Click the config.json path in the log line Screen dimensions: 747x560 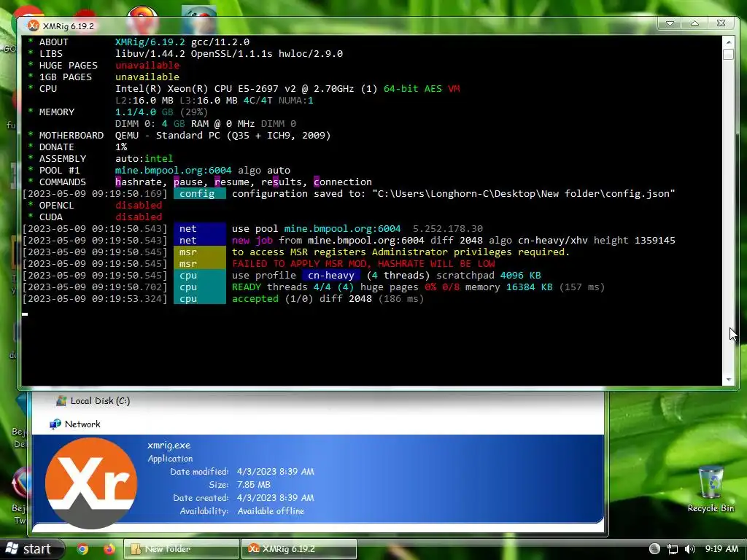[524, 194]
